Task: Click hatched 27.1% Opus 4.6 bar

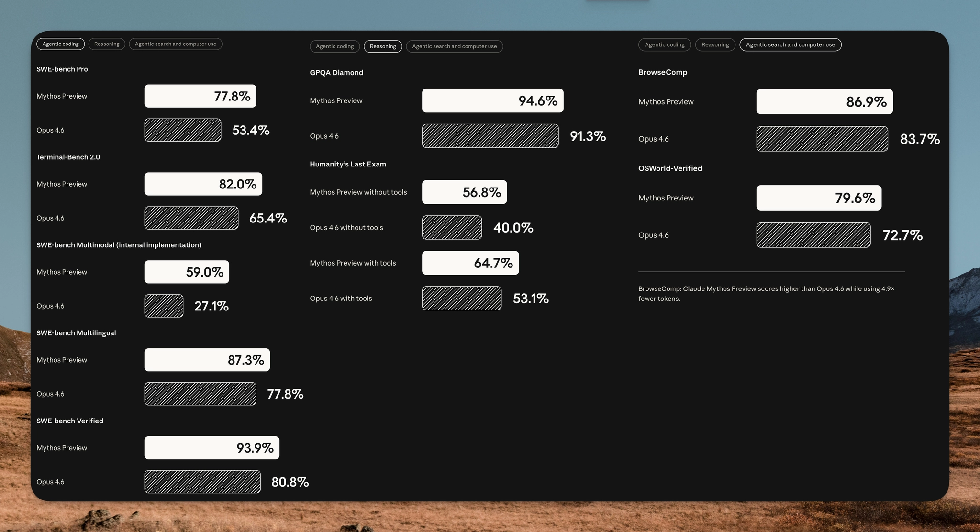Action: coord(164,306)
